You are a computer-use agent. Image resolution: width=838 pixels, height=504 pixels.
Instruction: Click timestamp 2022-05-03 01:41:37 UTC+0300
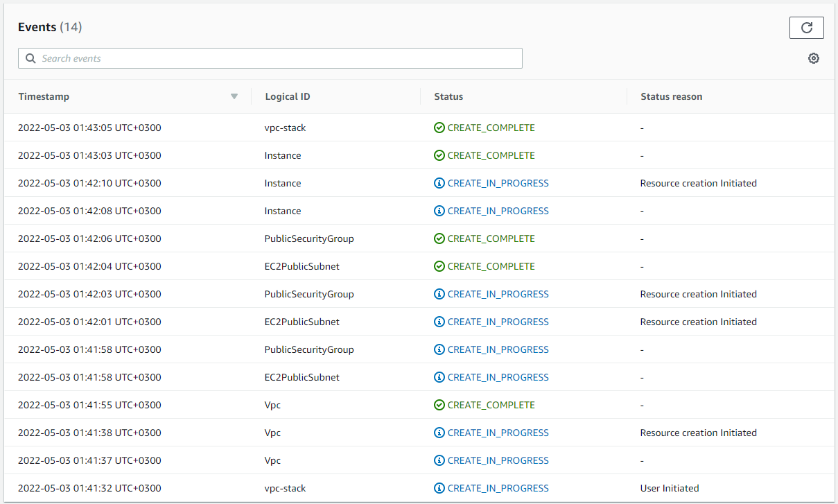(89, 460)
